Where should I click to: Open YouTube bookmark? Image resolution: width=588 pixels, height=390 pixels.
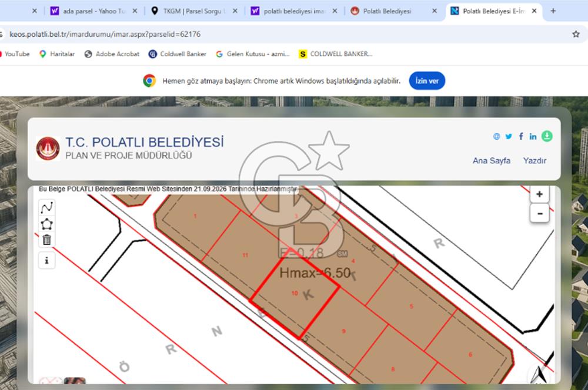[x=15, y=54]
